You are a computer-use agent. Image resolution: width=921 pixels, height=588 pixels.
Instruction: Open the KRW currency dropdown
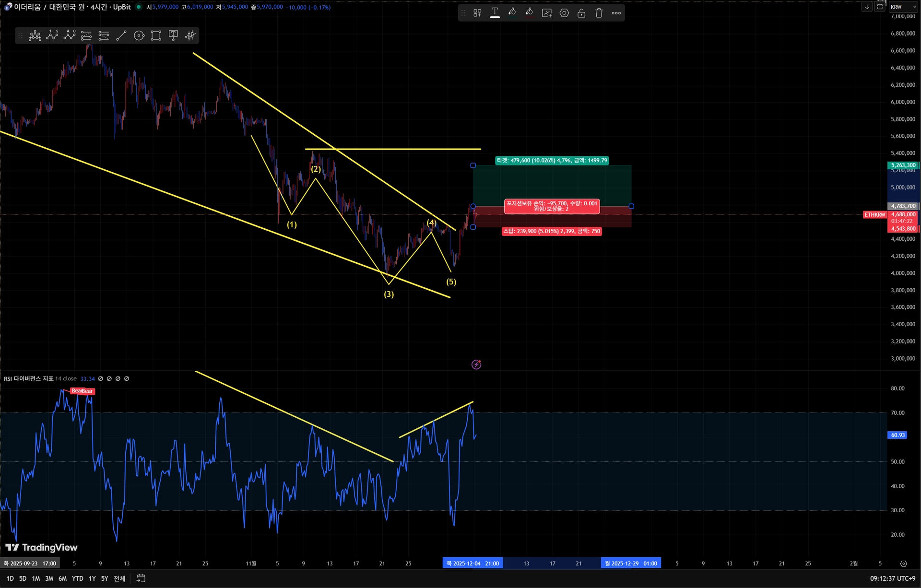click(903, 7)
